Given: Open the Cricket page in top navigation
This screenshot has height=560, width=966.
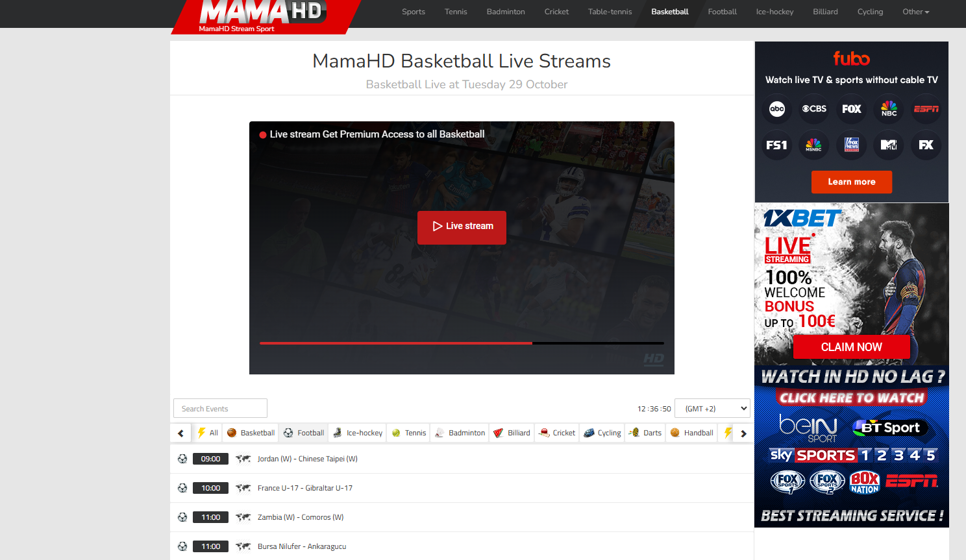Looking at the screenshot, I should [556, 12].
